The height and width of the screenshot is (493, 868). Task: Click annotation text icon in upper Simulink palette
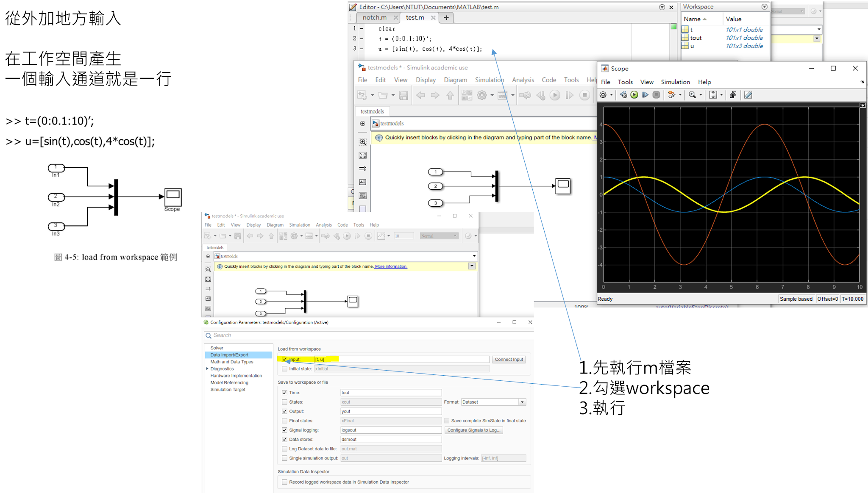(362, 182)
